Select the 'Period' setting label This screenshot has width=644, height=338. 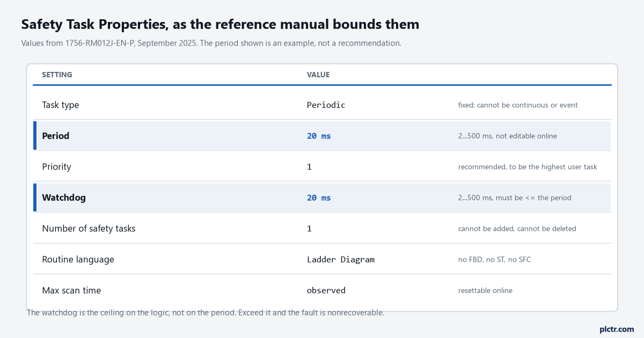(56, 136)
